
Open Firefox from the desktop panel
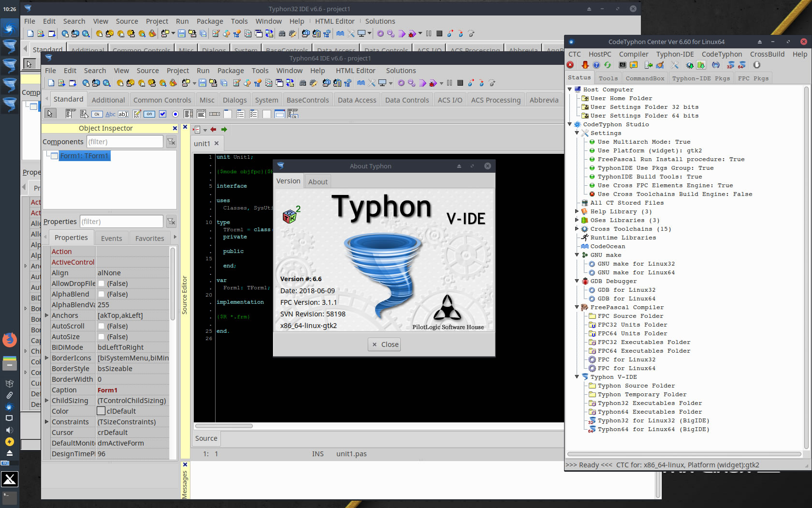[9, 340]
